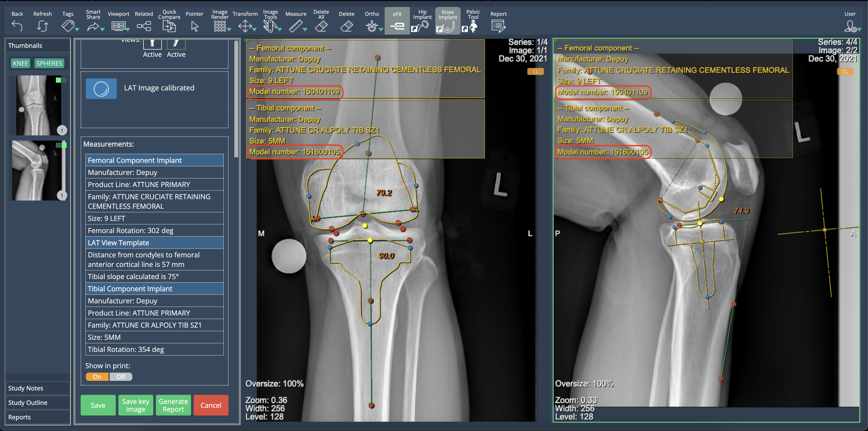This screenshot has width=868, height=431.
Task: Open the Report icon in toolbar
Action: (x=498, y=26)
